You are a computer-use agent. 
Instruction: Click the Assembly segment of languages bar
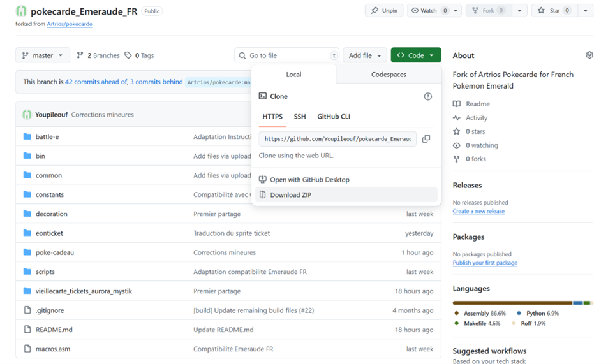tap(512, 303)
